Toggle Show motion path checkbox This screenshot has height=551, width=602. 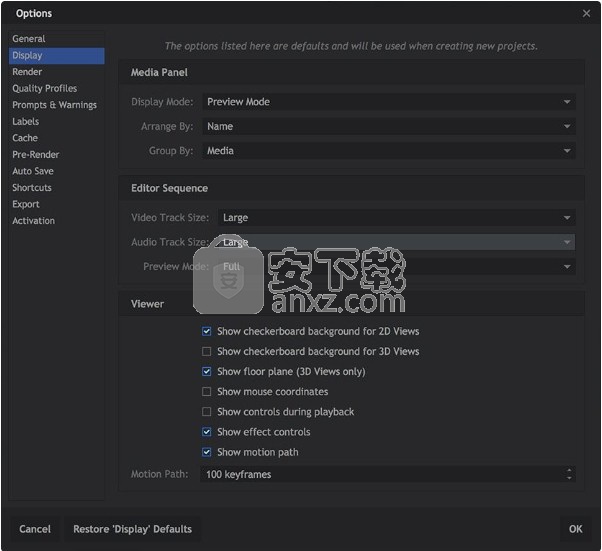tap(207, 452)
